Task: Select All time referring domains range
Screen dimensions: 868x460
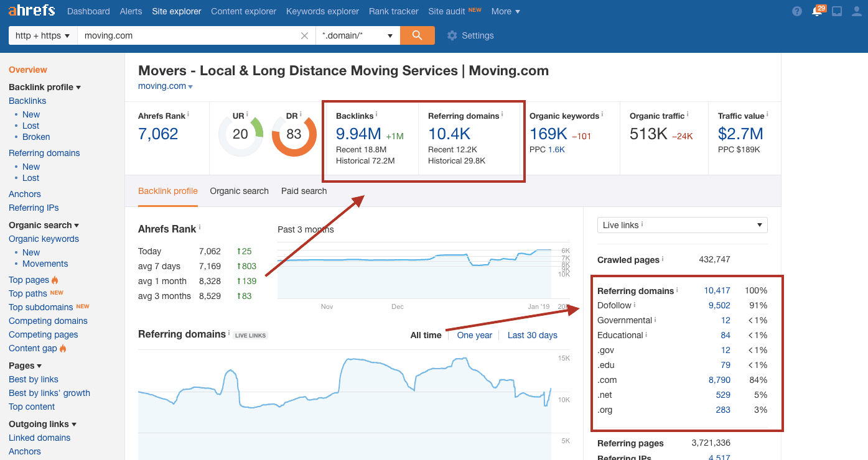Action: tap(426, 335)
